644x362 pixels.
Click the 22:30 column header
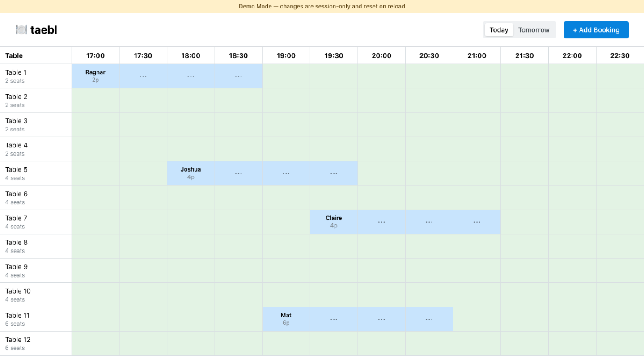click(x=620, y=55)
